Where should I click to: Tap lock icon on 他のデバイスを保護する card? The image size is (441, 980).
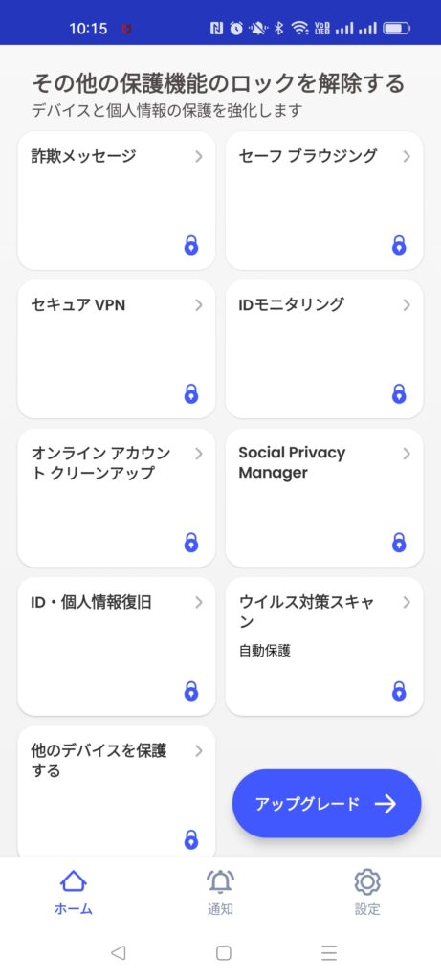click(191, 839)
